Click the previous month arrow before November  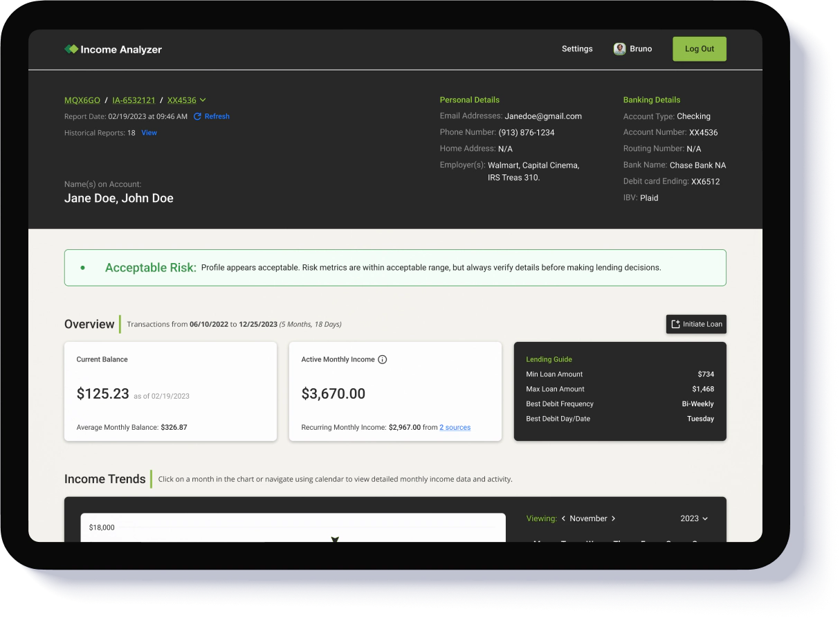click(x=563, y=518)
